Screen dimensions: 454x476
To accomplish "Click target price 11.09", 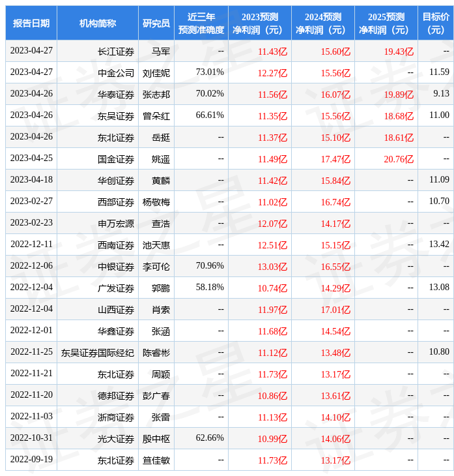I will 439,180.
